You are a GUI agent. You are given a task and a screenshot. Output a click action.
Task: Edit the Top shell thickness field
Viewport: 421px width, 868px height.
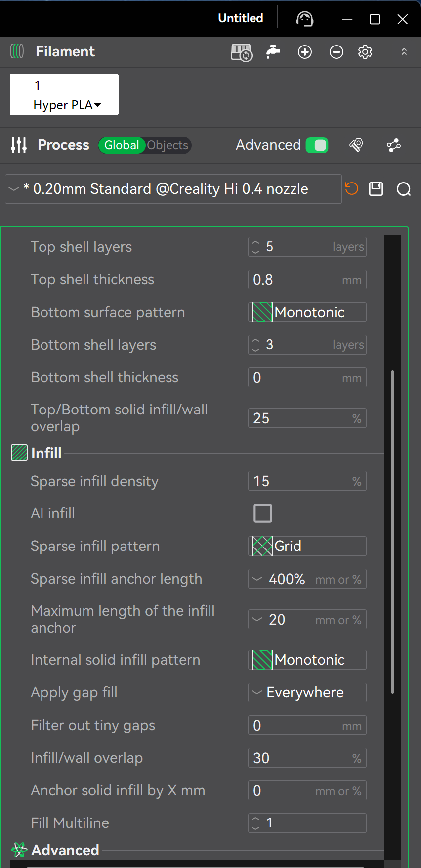[x=307, y=279]
